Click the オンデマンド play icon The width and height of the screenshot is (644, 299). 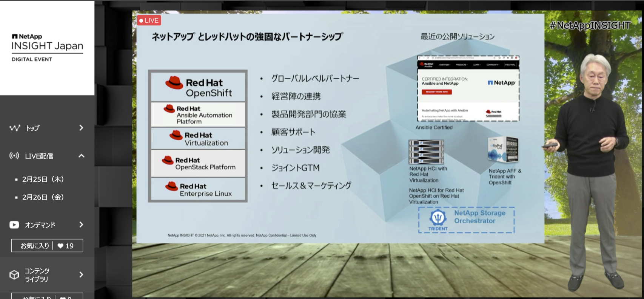click(x=14, y=225)
